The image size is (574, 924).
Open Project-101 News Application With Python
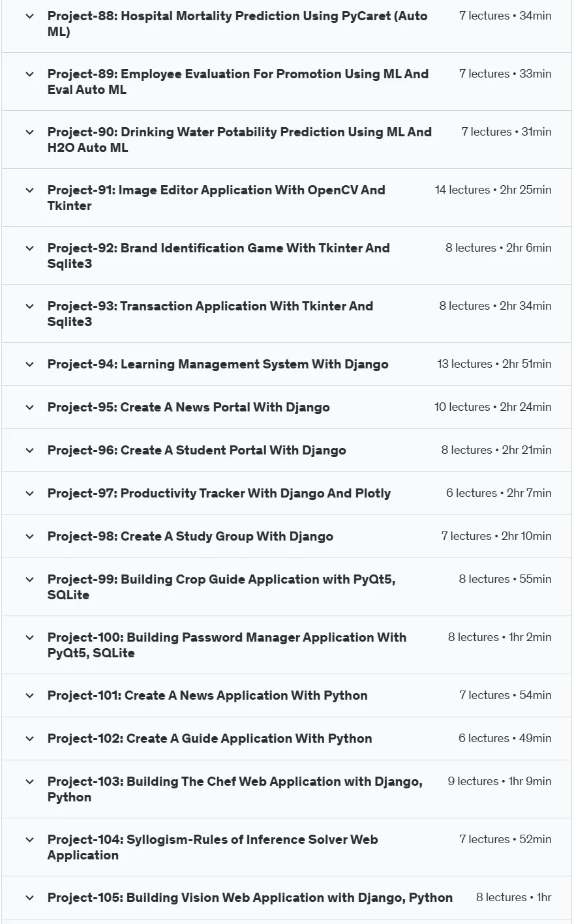[x=207, y=695]
